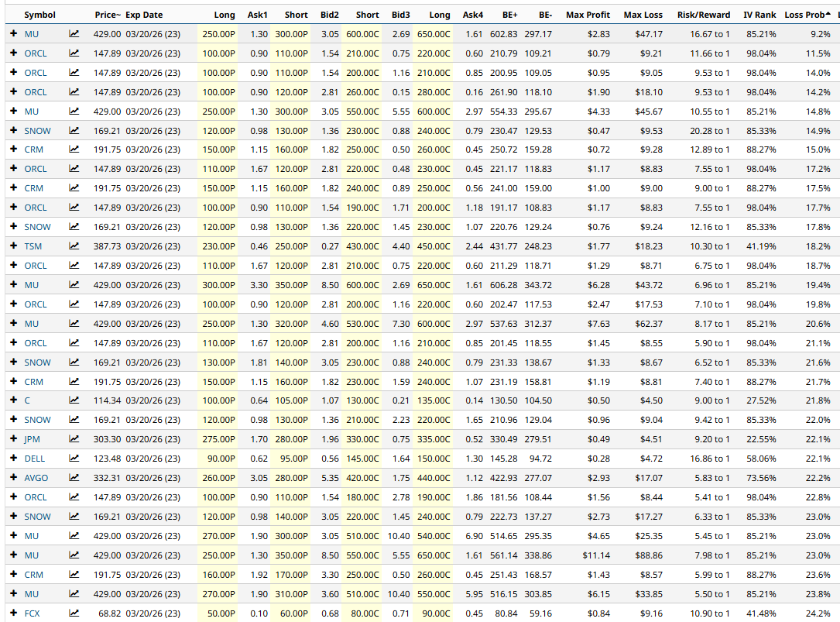This screenshot has width=840, height=622.
Task: Open CRM symbol link in 21.7% loss row
Action: point(34,381)
